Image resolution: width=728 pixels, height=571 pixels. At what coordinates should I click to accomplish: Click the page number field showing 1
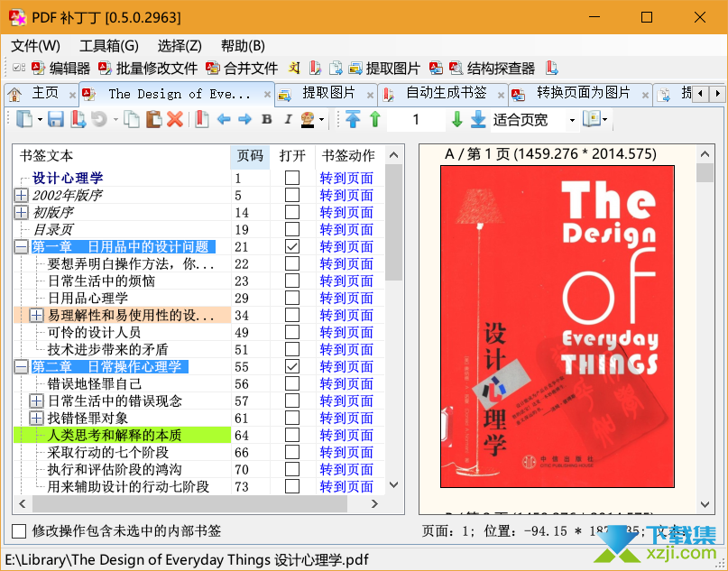(416, 120)
